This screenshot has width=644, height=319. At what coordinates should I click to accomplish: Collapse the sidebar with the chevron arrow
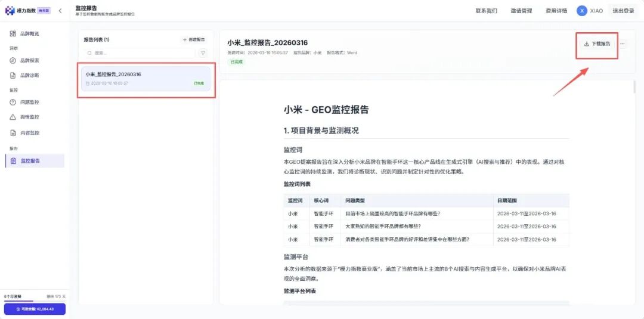(60, 11)
